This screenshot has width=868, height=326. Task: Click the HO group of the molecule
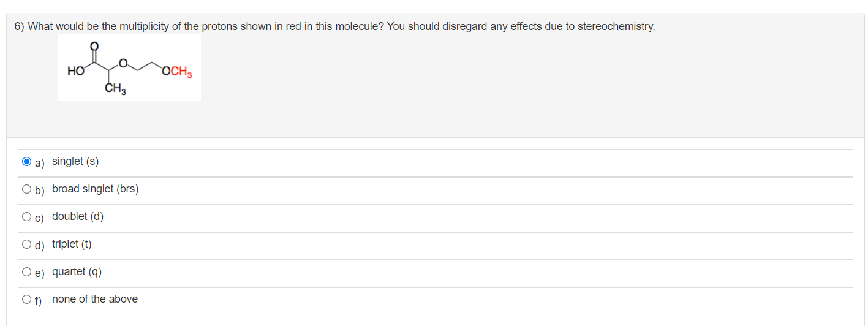[76, 71]
